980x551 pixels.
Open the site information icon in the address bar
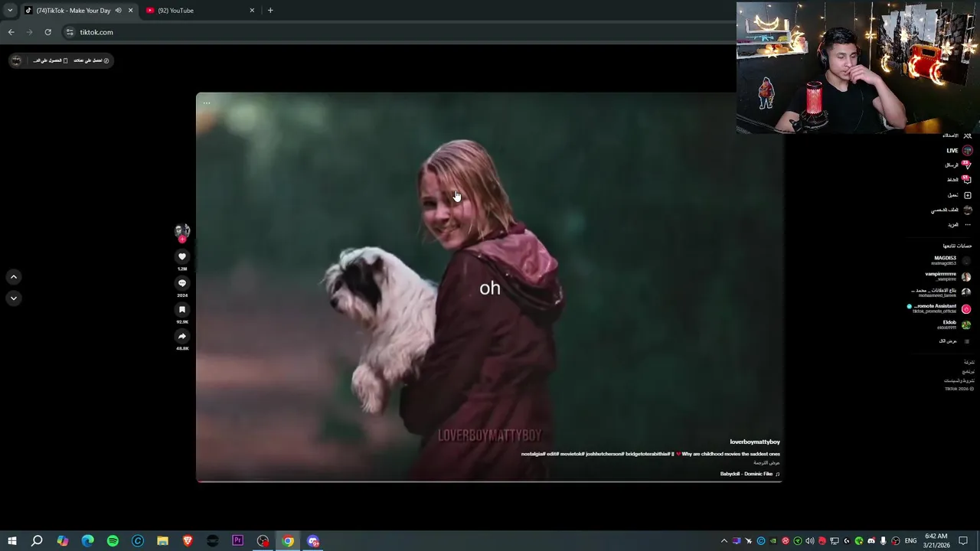point(70,32)
